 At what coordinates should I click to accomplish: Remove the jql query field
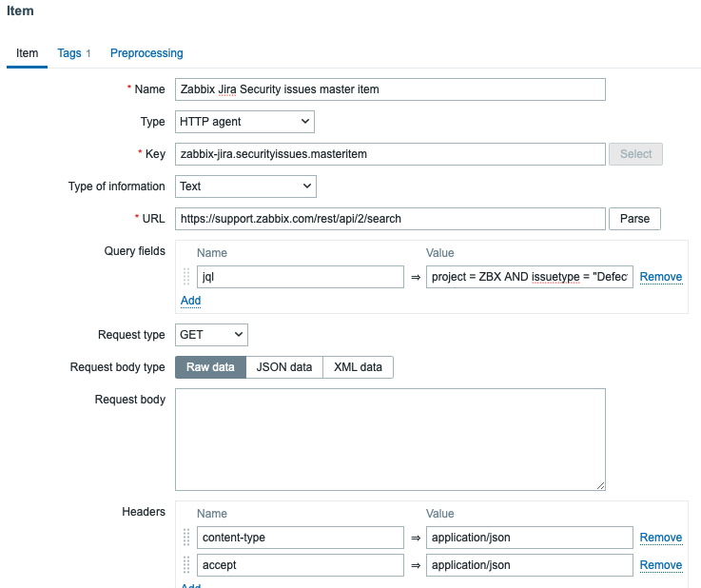coord(660,277)
